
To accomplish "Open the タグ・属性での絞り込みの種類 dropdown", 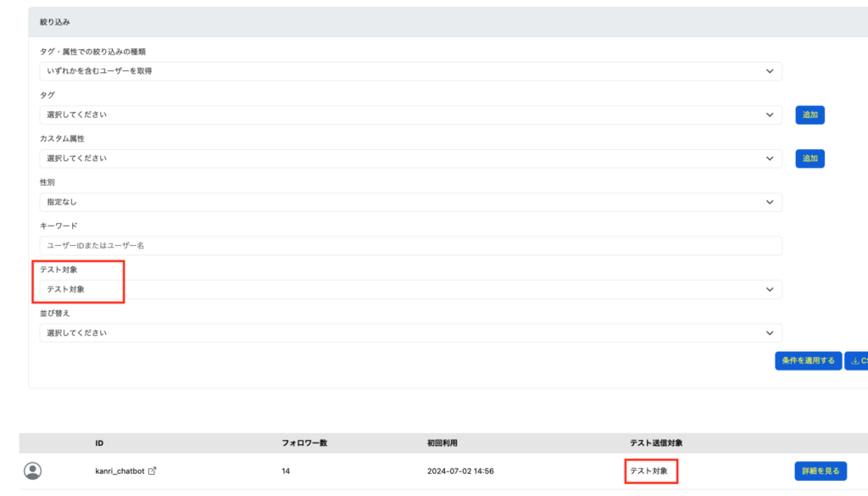I will click(x=410, y=71).
